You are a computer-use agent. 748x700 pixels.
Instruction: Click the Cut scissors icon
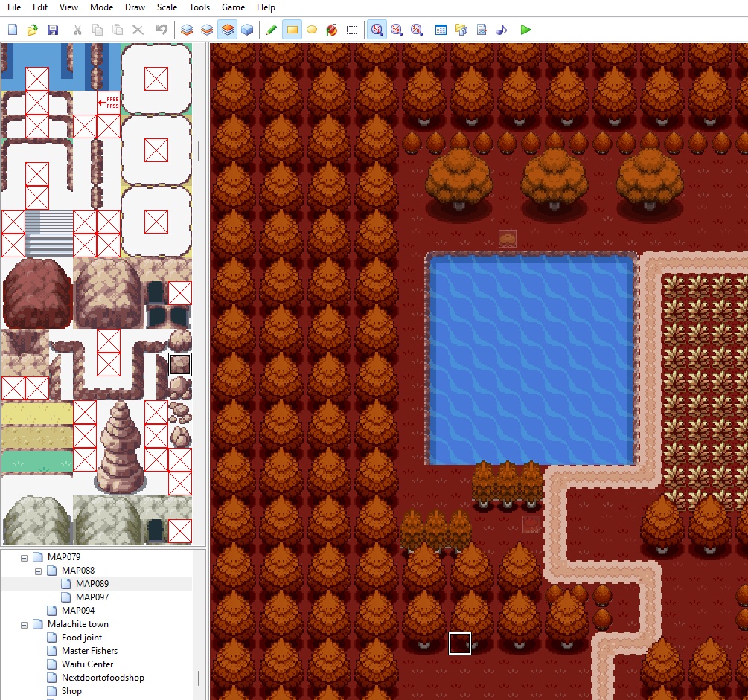pos(77,30)
